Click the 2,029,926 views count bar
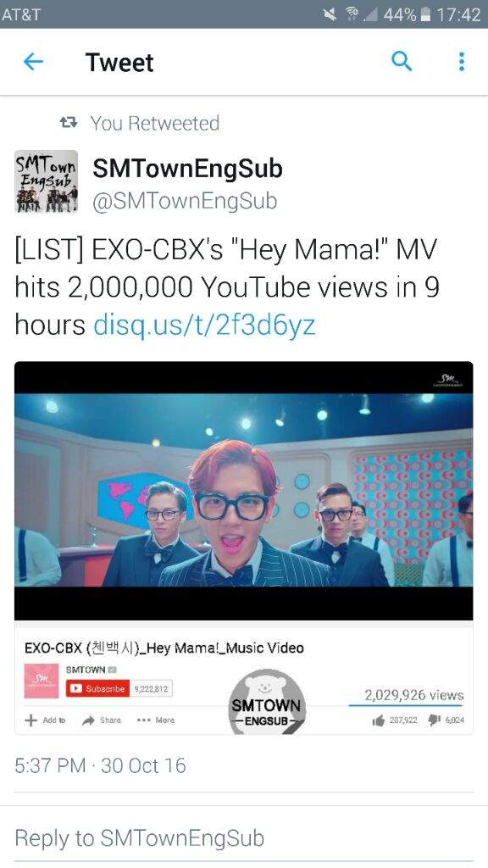The image size is (488, 868). pyautogui.click(x=413, y=695)
